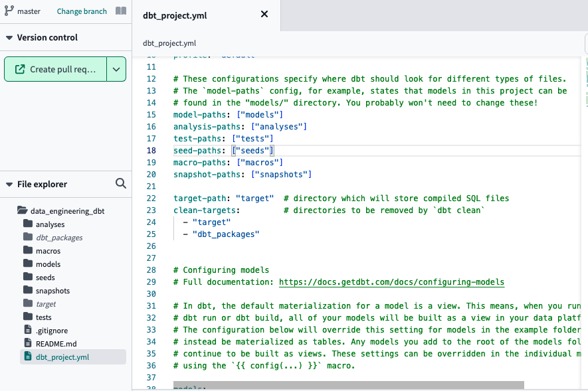Click the editor minimap strip

586,82
